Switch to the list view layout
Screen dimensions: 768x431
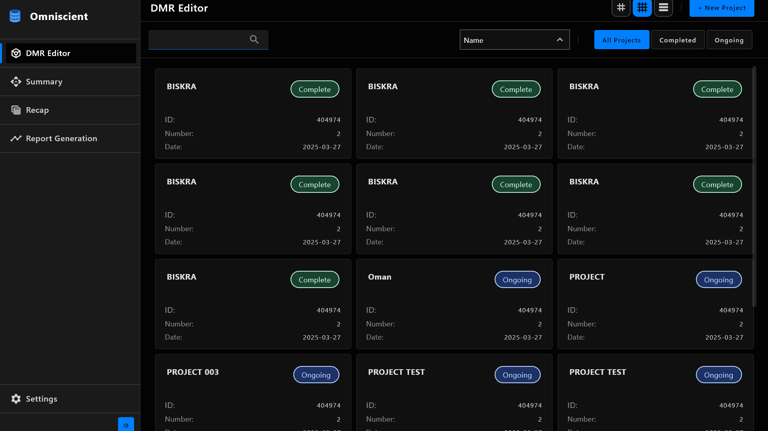(663, 8)
